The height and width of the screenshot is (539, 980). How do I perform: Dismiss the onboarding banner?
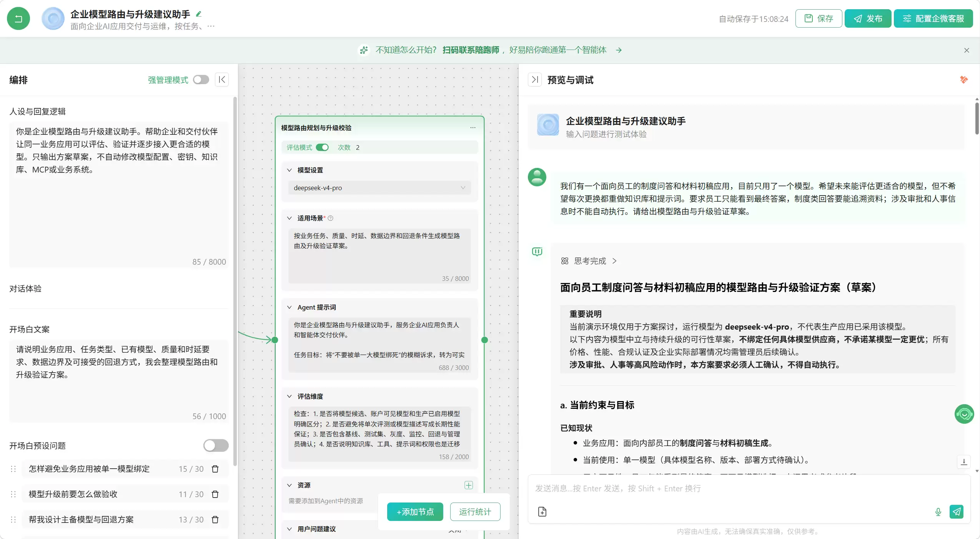[x=967, y=50]
